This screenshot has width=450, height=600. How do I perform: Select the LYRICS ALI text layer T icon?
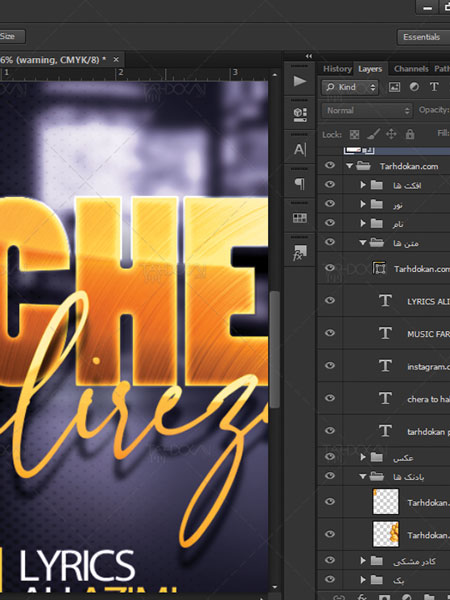tap(385, 301)
